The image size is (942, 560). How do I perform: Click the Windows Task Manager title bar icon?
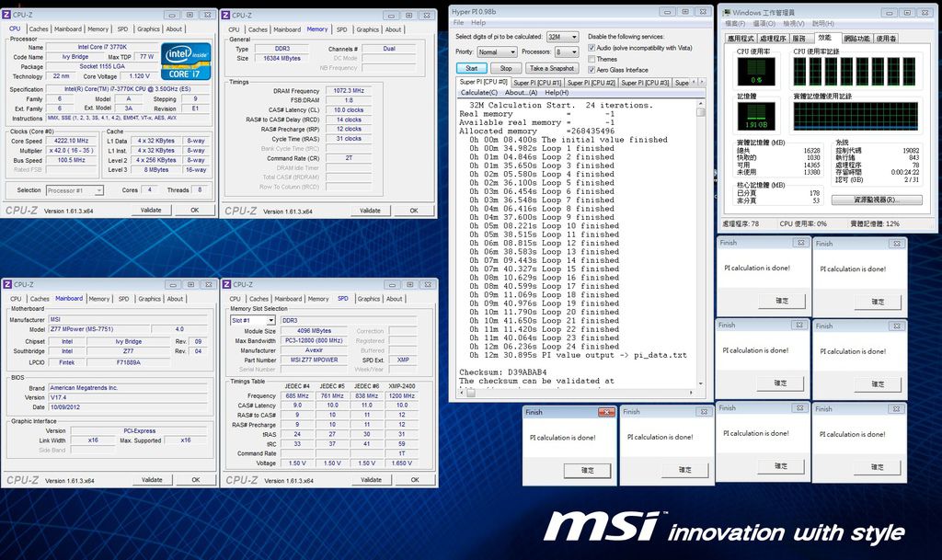[x=727, y=13]
